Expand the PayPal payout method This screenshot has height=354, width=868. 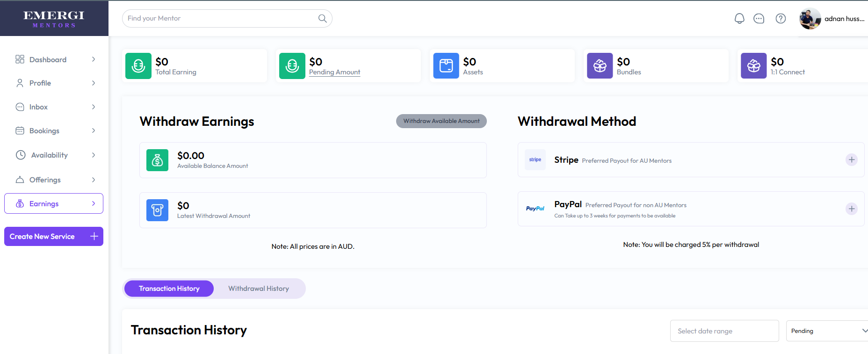(x=851, y=209)
